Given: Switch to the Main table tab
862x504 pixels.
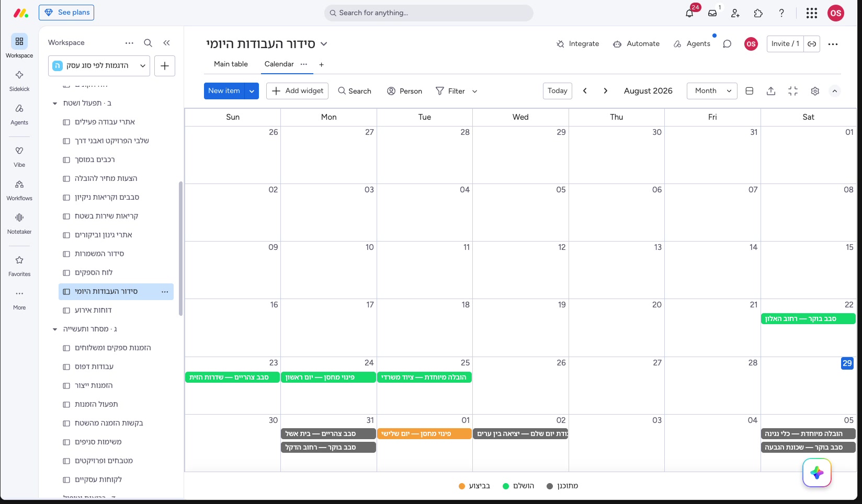Looking at the screenshot, I should [231, 64].
